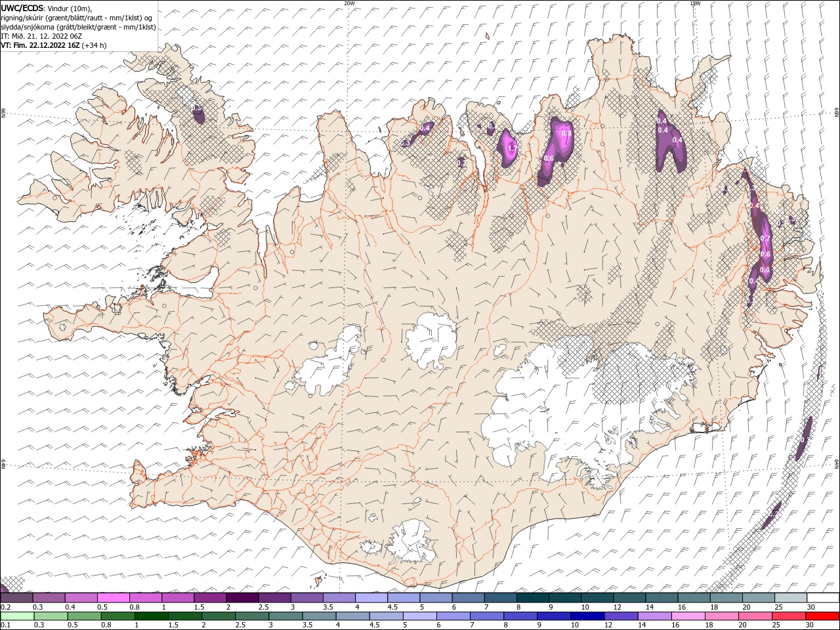Pick the bright red rain swatch after 30

click(x=822, y=616)
